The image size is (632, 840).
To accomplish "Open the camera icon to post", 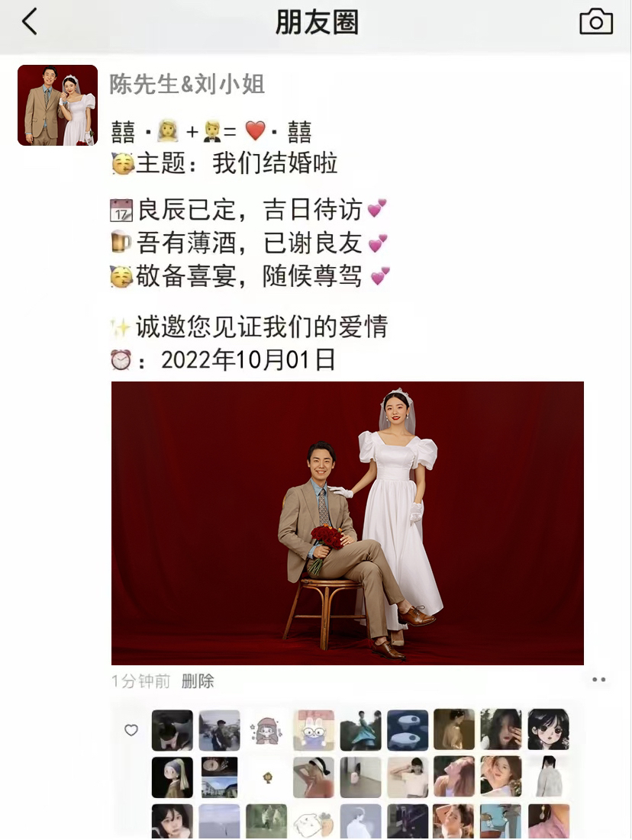I will coord(596,22).
